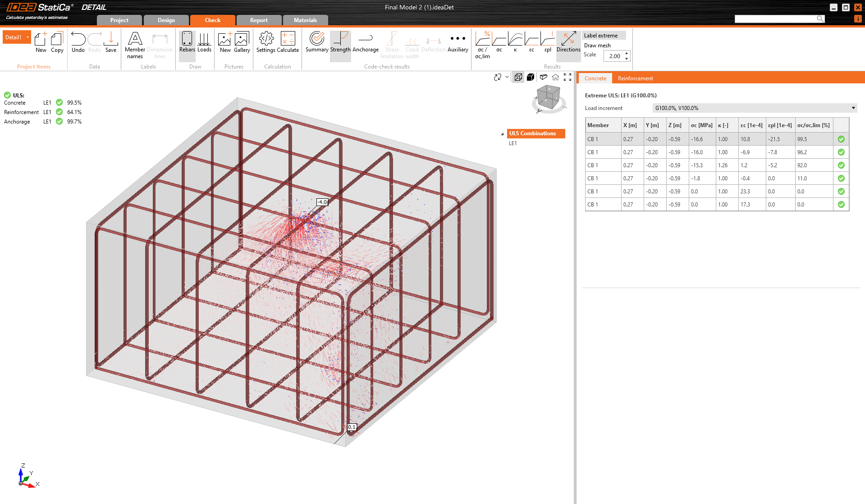Show the Summary code-check results

pos(317,43)
